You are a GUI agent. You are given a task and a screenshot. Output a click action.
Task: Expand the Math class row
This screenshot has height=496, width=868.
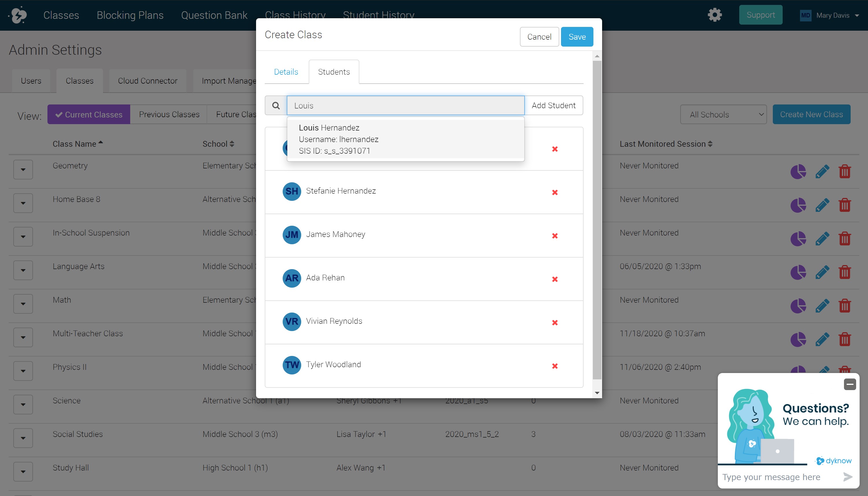click(23, 304)
